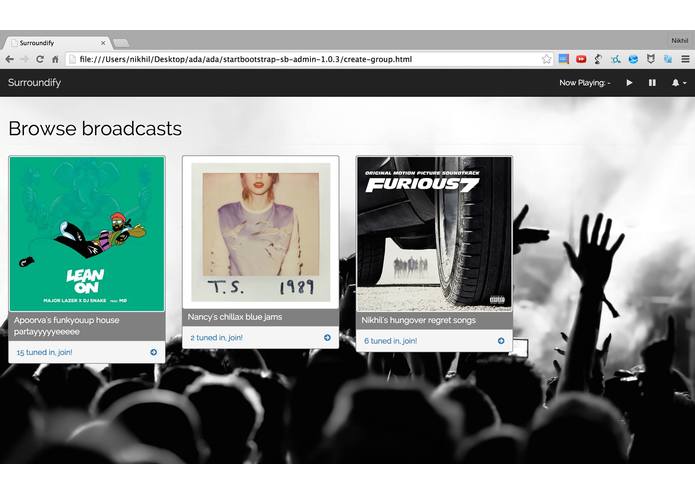Open the Lean On album cover
This screenshot has height=494, width=695.
[x=87, y=234]
